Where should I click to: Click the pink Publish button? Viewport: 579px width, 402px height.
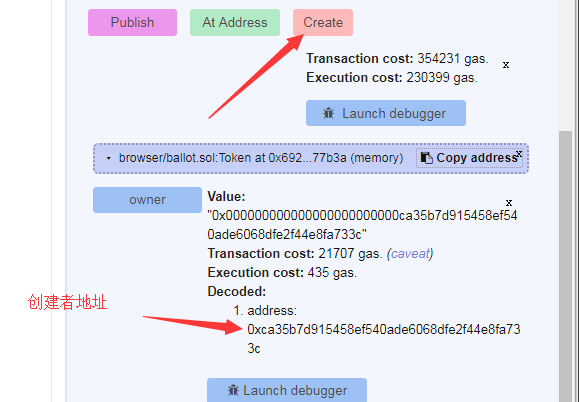132,23
